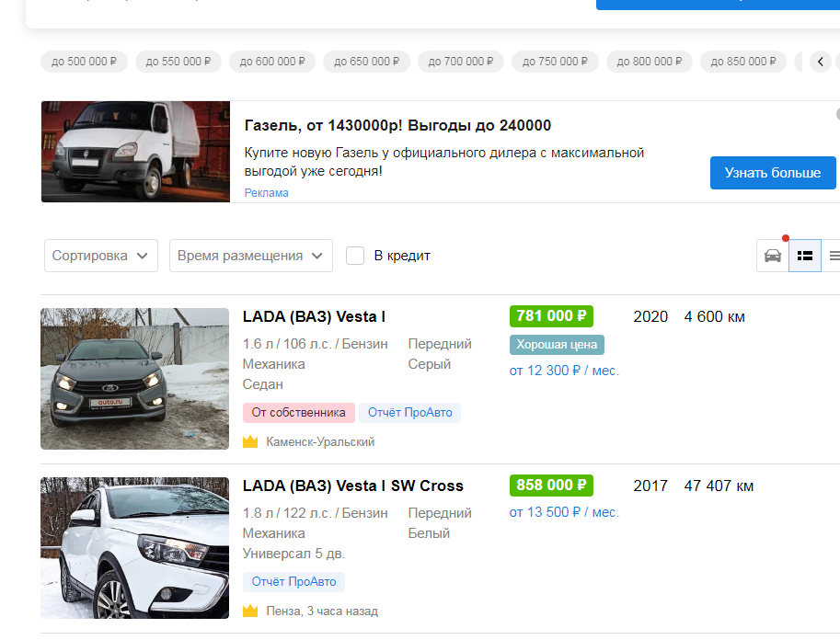Click the 781 000 ₽ price badge
This screenshot has width=840, height=640.
click(x=551, y=316)
